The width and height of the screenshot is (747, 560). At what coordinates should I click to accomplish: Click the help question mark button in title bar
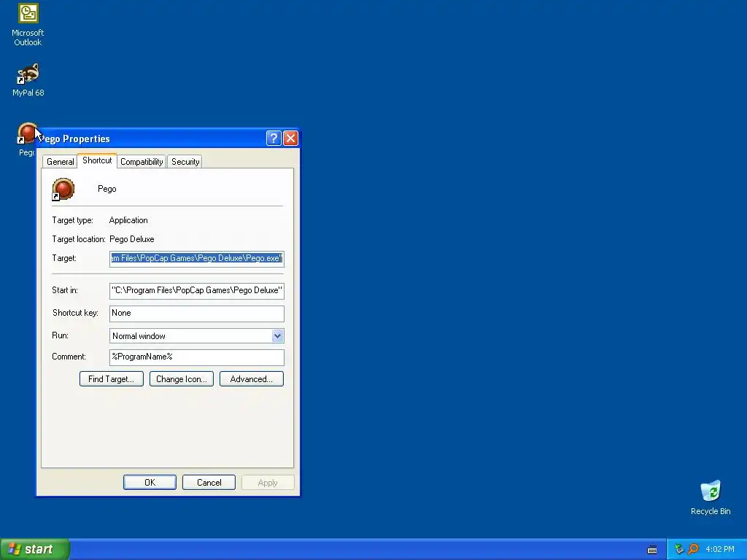click(274, 138)
